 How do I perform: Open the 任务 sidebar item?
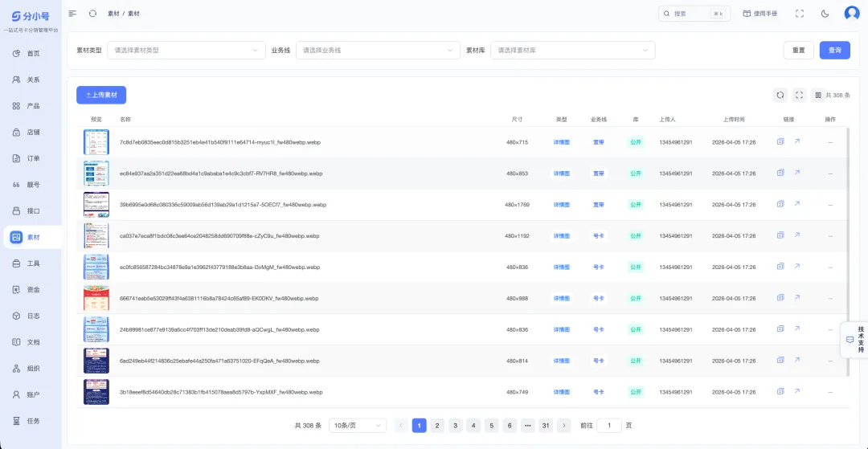pos(31,421)
